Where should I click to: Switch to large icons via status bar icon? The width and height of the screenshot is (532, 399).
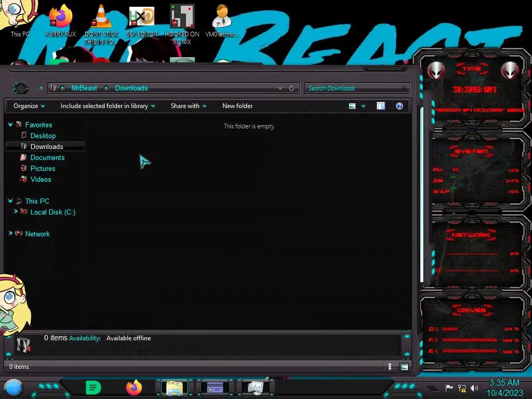pyautogui.click(x=404, y=367)
